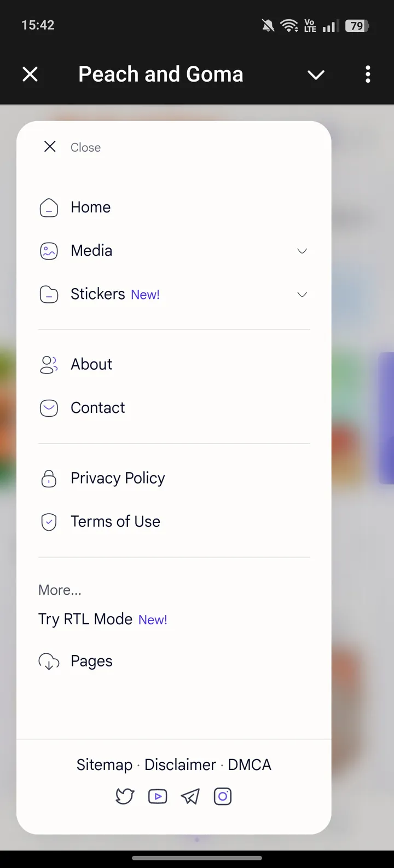The height and width of the screenshot is (868, 394).
Task: Open the Telegram social icon
Action: (190, 796)
